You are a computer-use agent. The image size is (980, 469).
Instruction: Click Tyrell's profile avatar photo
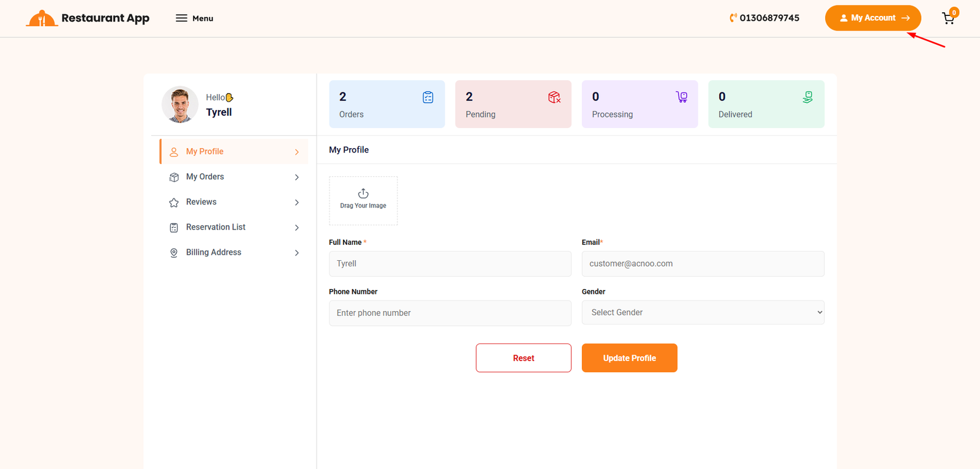(x=180, y=105)
